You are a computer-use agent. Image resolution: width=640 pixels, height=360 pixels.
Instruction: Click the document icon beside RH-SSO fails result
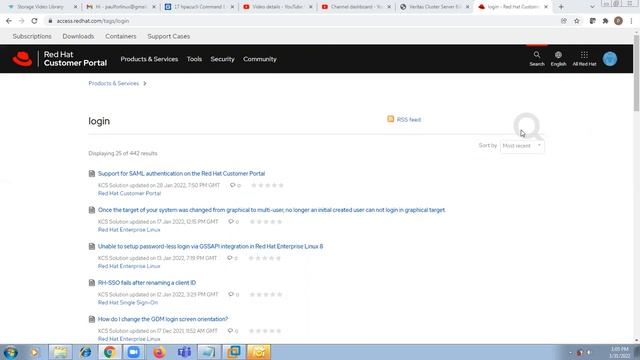92,282
